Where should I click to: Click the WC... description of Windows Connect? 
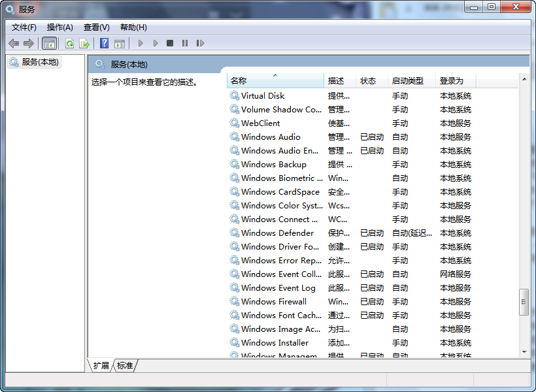pos(338,219)
